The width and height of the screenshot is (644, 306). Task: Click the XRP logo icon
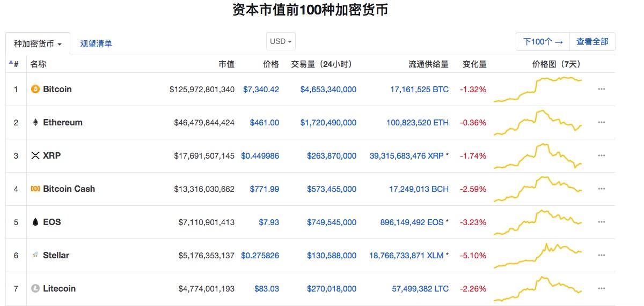35,156
